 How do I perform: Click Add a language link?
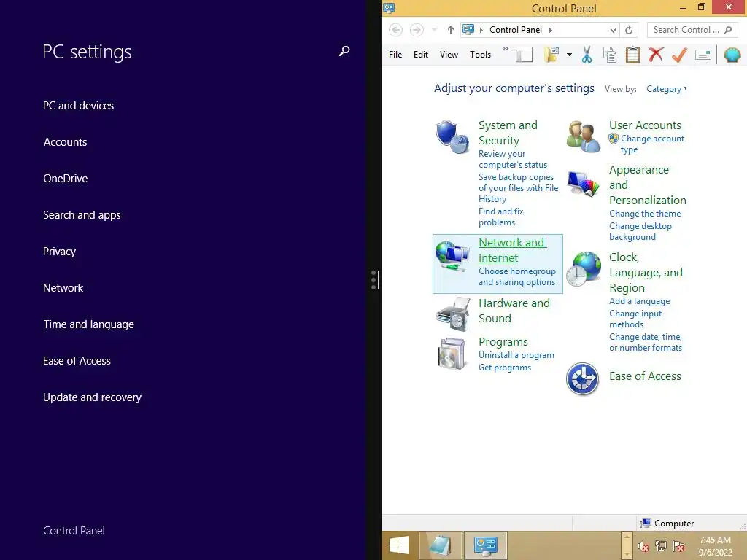(639, 301)
